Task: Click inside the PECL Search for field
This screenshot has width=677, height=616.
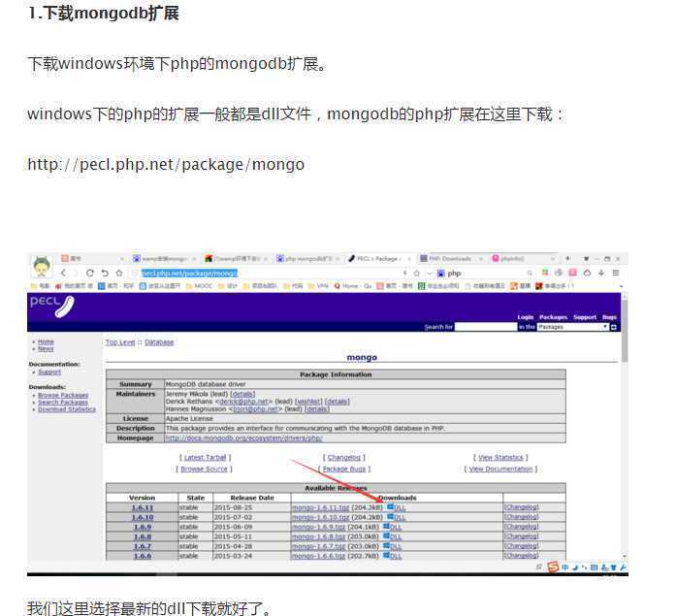Action: pos(486,327)
